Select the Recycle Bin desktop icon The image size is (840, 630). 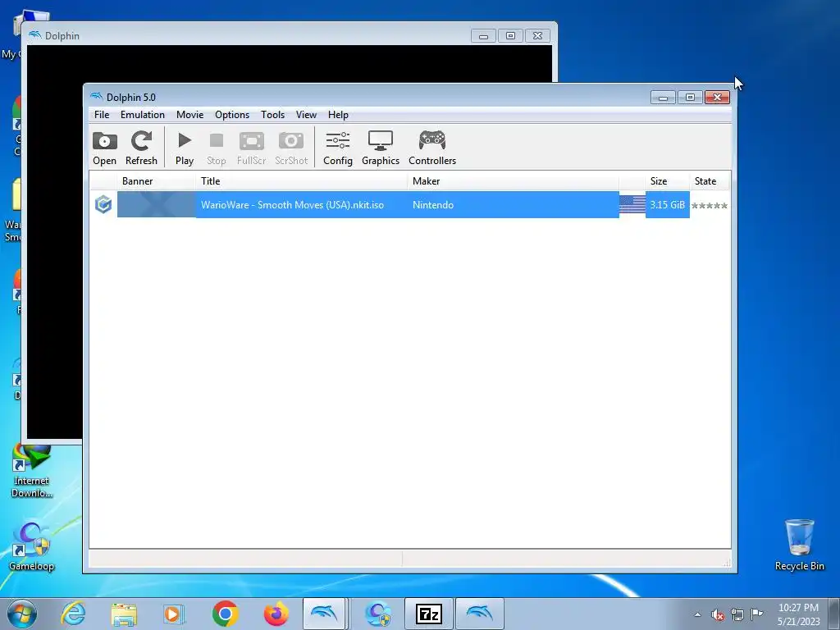[799, 545]
